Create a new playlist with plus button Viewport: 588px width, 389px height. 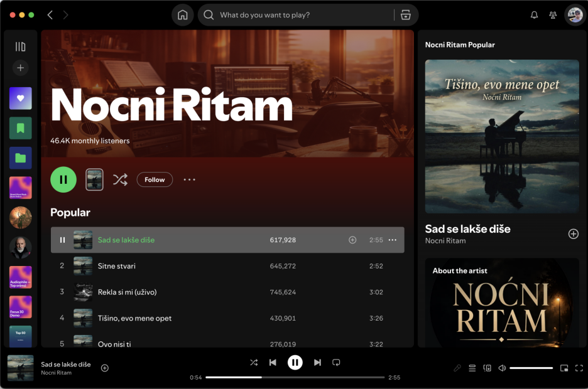[20, 68]
